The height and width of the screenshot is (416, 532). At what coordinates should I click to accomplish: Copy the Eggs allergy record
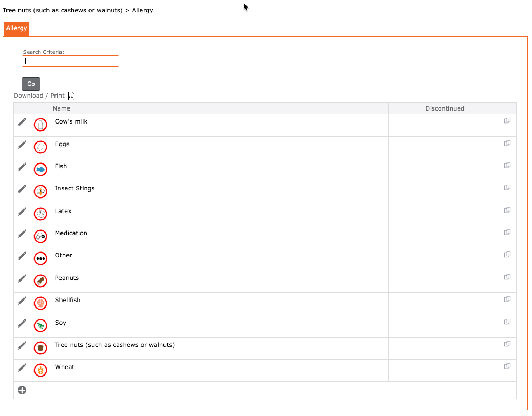pos(507,143)
